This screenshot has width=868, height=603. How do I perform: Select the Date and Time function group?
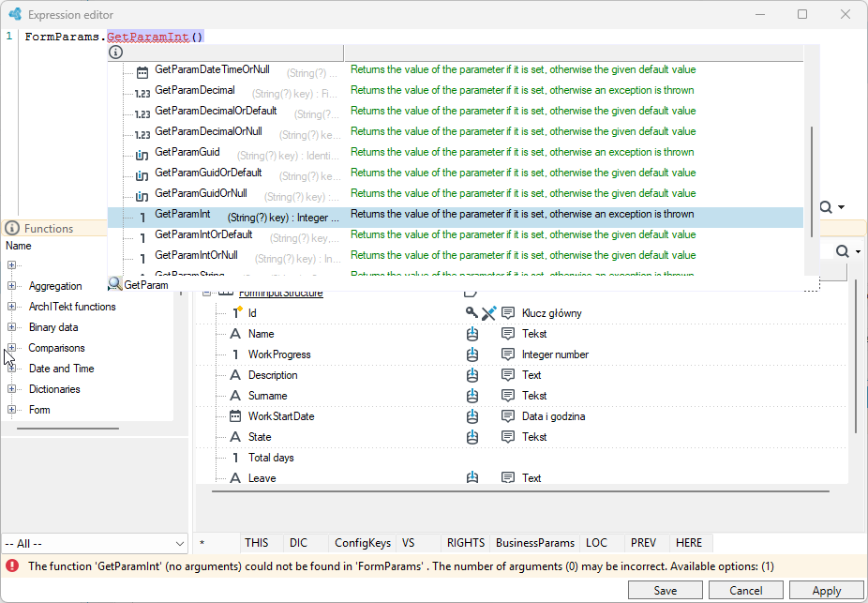62,369
